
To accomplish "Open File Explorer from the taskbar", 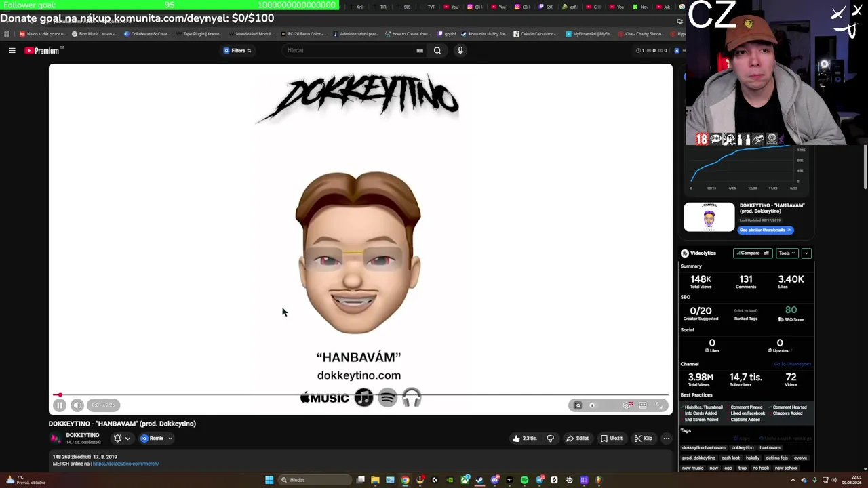I will (x=375, y=480).
